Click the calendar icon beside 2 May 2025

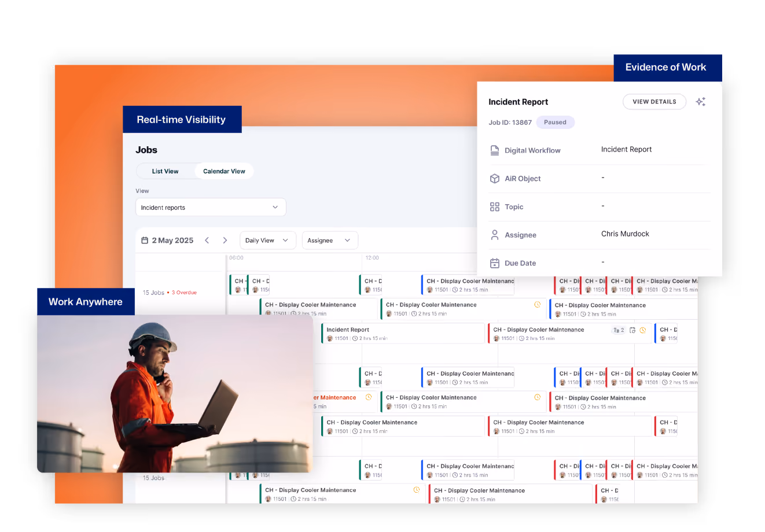(145, 241)
